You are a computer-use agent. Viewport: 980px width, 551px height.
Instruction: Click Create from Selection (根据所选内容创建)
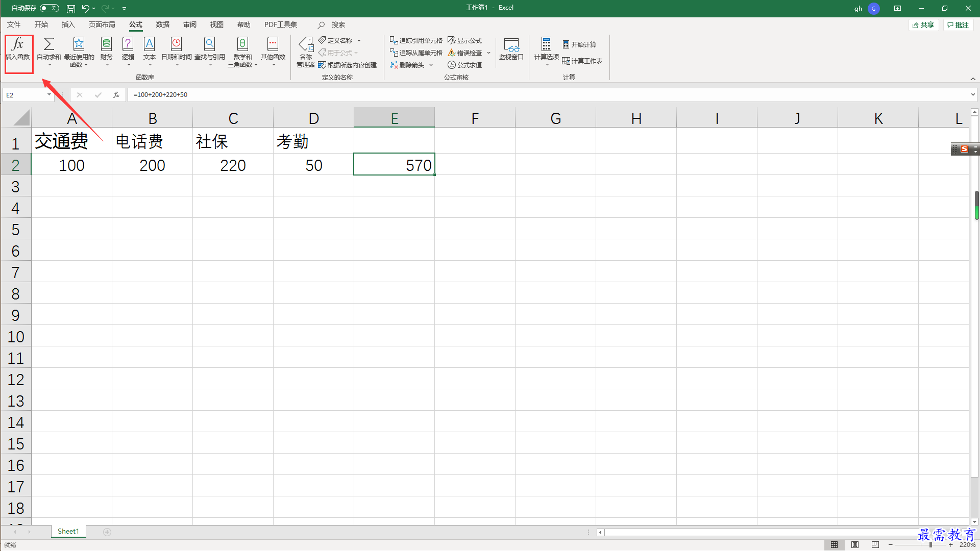click(348, 65)
